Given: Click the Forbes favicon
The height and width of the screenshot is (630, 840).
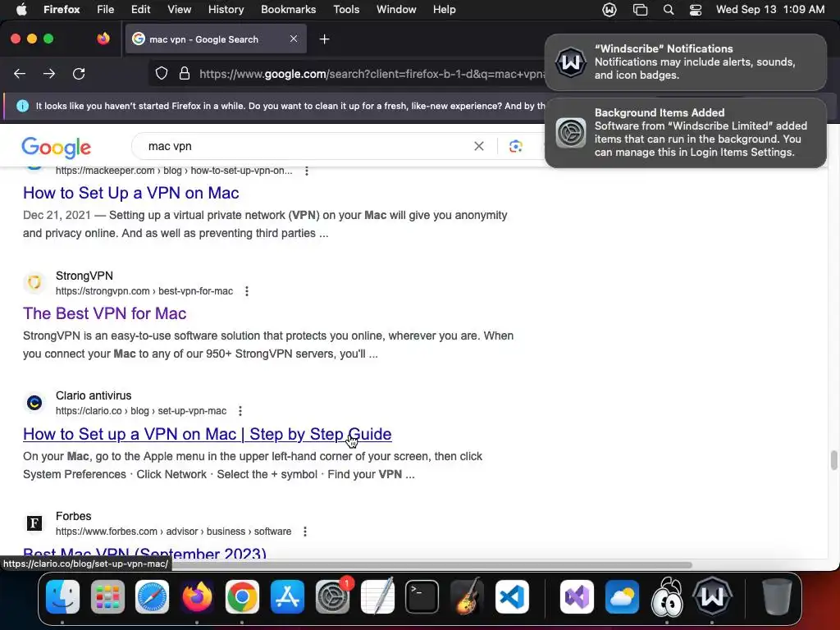Looking at the screenshot, I should pos(34,523).
